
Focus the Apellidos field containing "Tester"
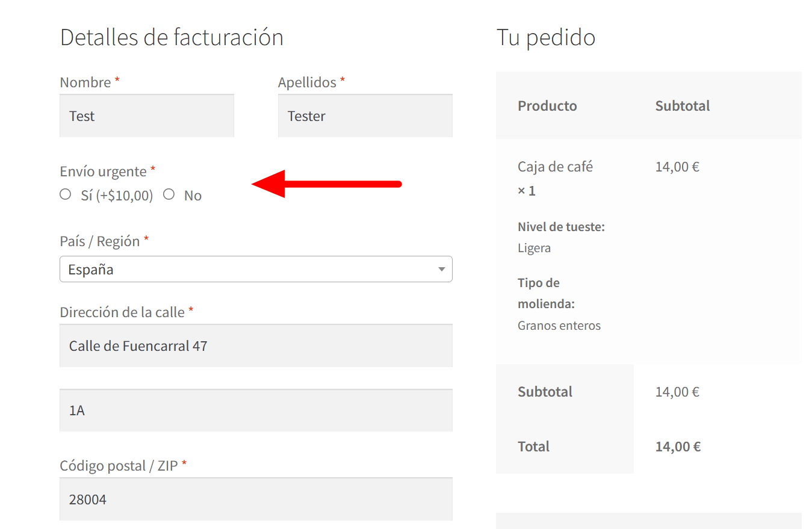coord(365,116)
